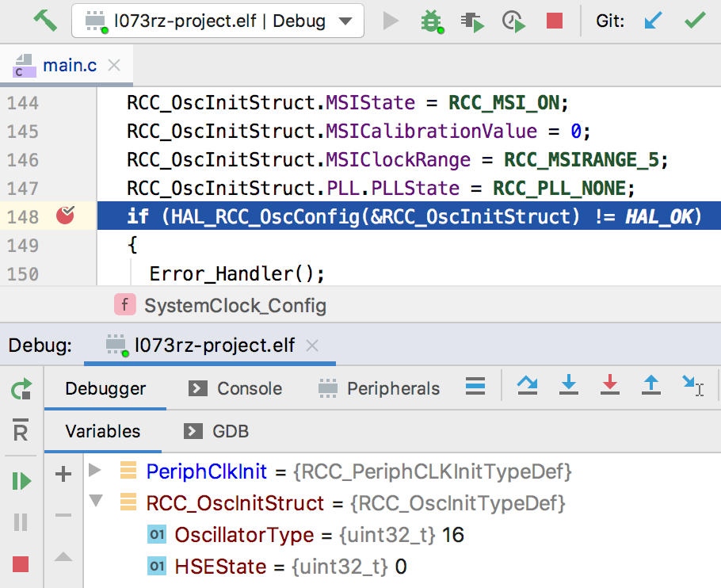721x588 pixels.
Task: Click the Step Into blue arrow
Action: [x=568, y=386]
